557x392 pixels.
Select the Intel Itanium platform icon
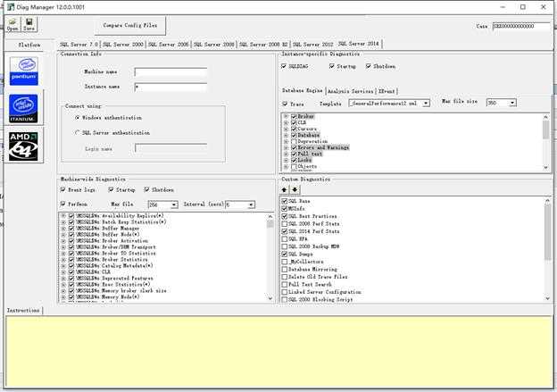[23, 109]
